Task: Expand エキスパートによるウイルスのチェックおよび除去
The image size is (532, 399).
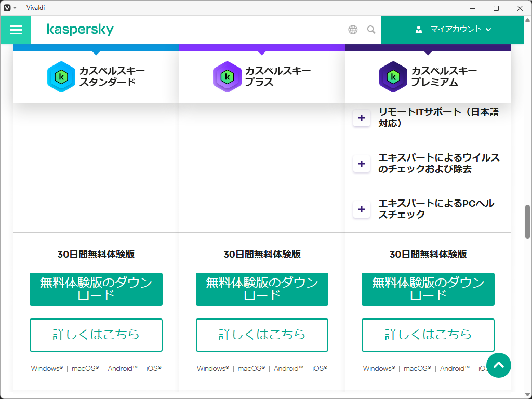Action: [362, 164]
